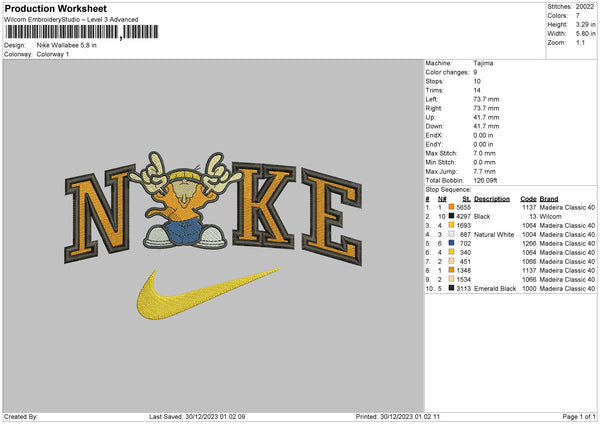Click the "Right:" measurement label
Viewport: 600px width, 424px height.
click(434, 108)
